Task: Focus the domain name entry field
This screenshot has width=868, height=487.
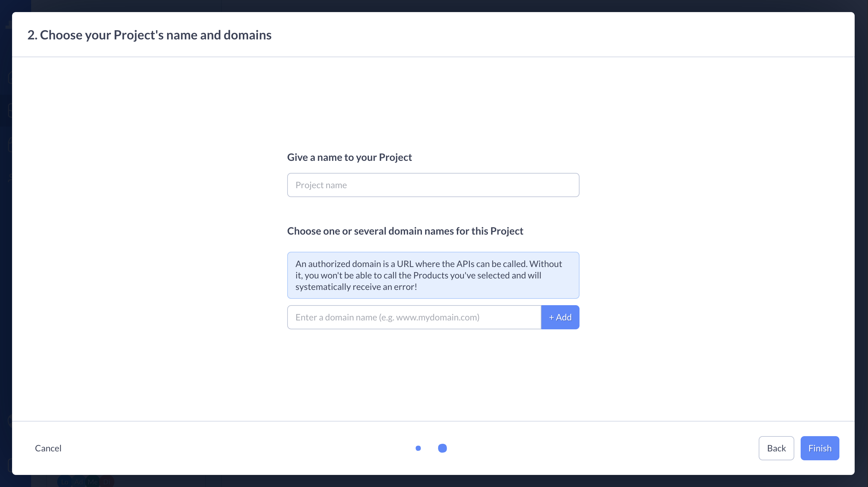Action: (414, 317)
